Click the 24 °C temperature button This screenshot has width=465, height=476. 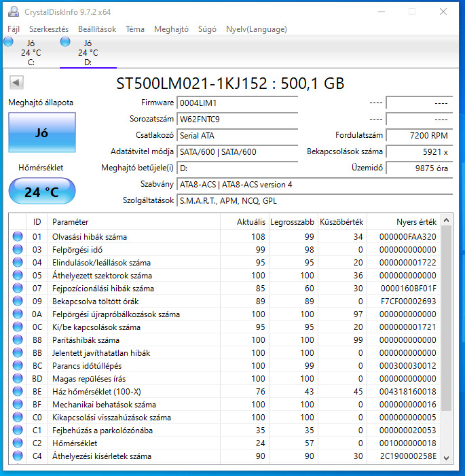tap(42, 191)
